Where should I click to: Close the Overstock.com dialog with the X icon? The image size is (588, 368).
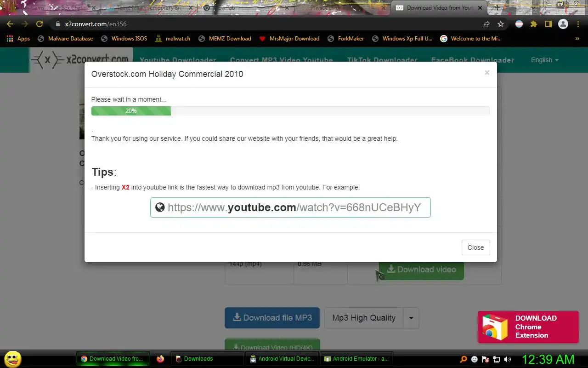pyautogui.click(x=487, y=73)
